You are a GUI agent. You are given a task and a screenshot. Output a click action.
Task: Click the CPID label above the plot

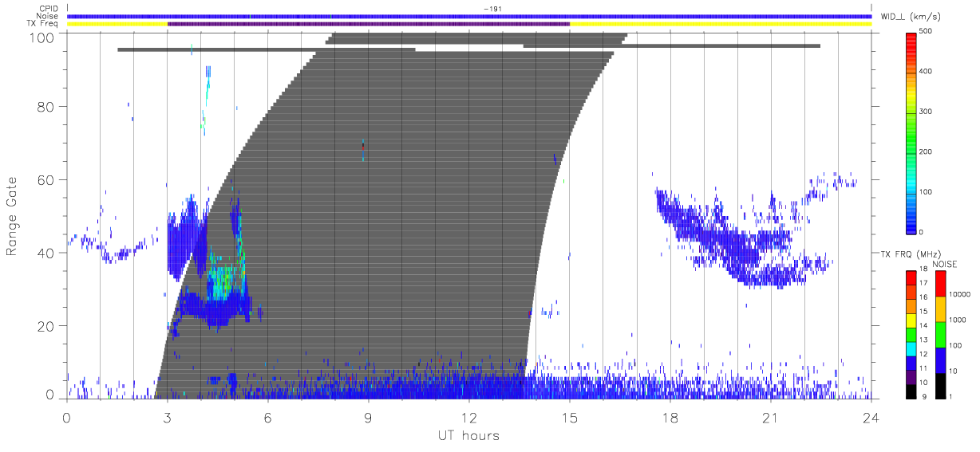tap(49, 9)
